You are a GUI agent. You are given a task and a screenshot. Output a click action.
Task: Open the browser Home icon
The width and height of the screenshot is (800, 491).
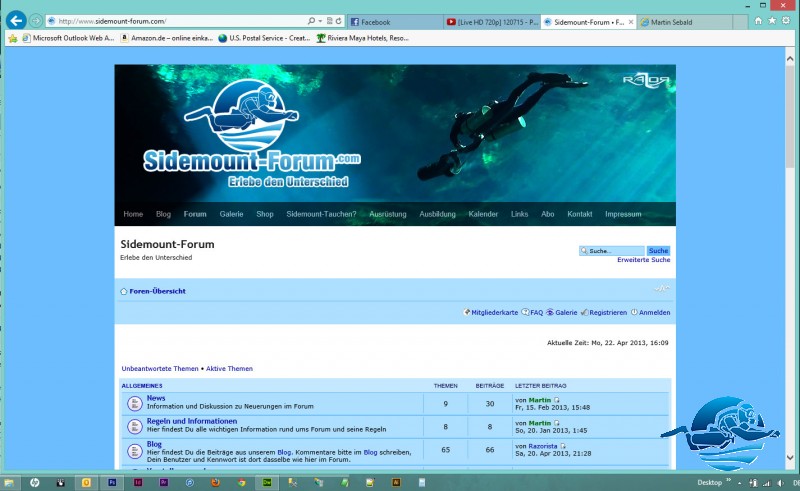[x=758, y=20]
